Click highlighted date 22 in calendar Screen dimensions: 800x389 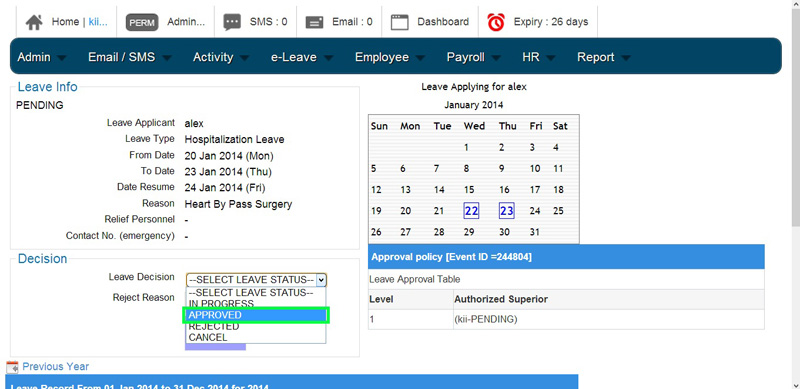click(471, 210)
